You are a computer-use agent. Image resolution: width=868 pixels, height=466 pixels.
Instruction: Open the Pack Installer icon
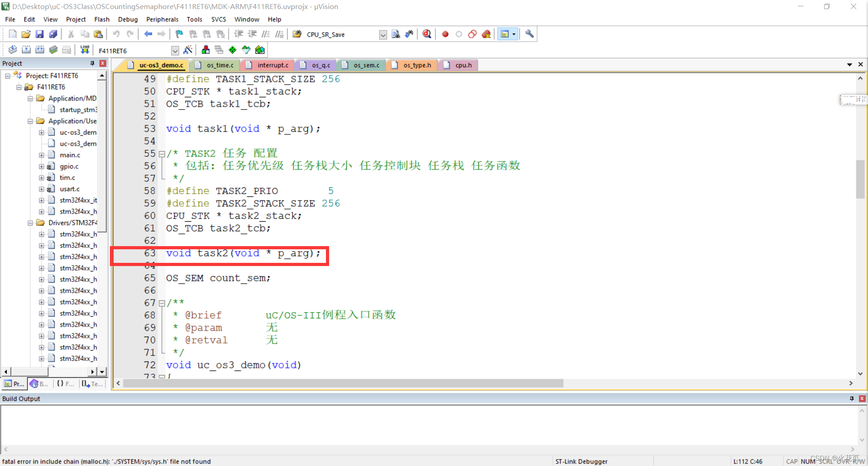260,50
